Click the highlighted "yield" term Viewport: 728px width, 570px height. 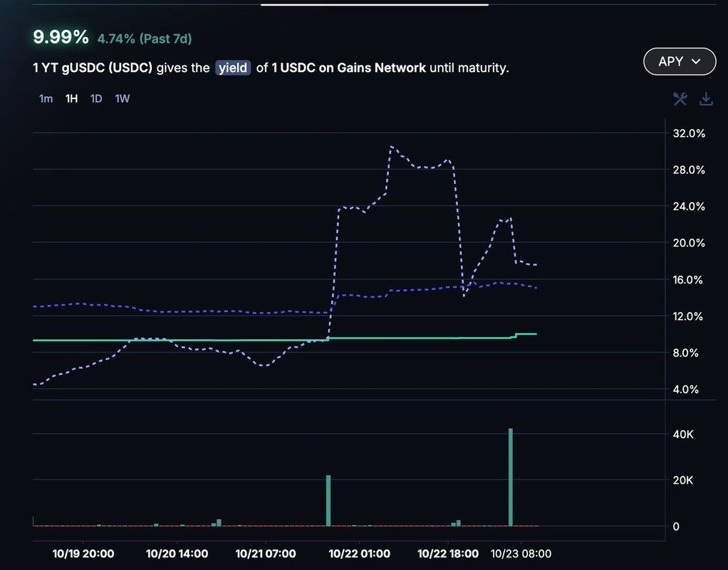(x=233, y=68)
